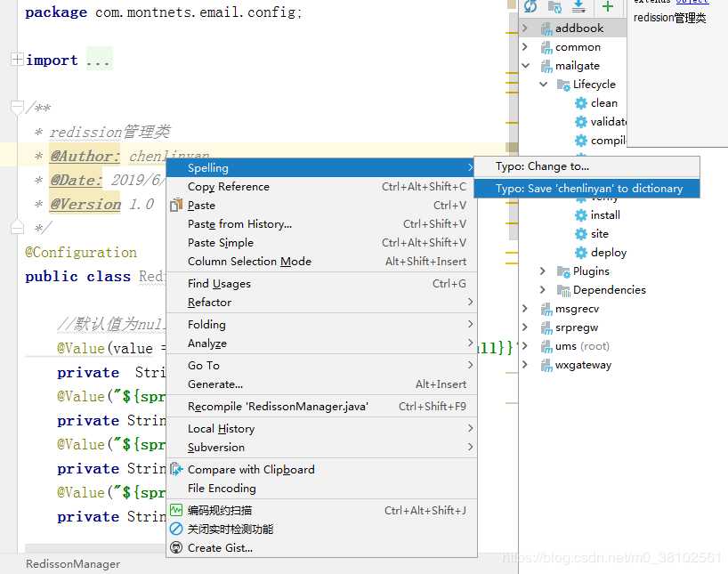This screenshot has width=728, height=574.
Task: Click the package declaration line
Action: [x=164, y=12]
